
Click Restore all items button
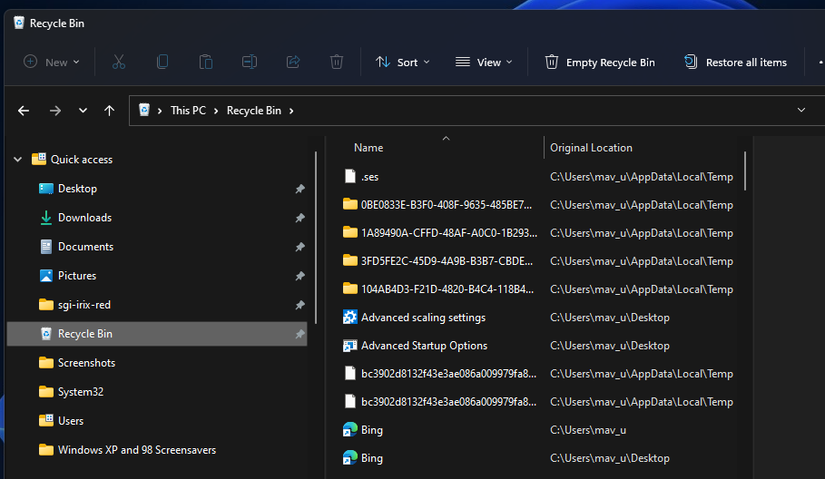735,62
